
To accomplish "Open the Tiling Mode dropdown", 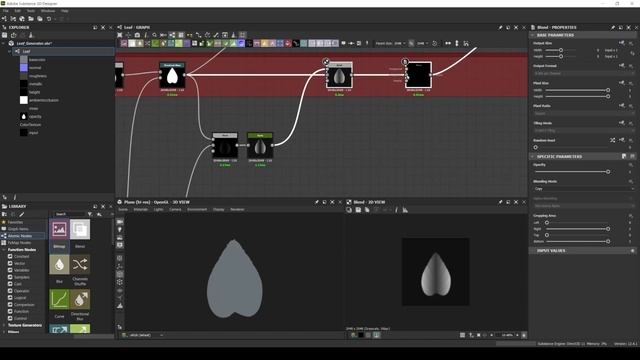I will tap(584, 131).
